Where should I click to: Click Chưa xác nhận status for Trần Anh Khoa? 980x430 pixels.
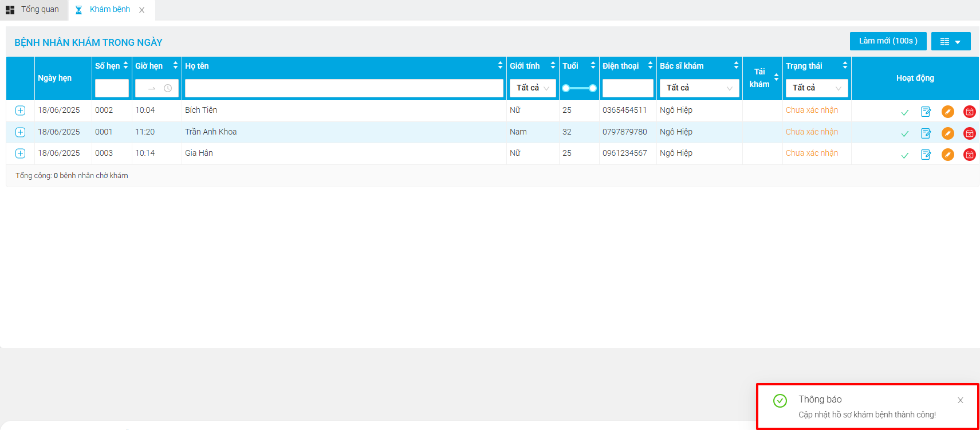[812, 132]
